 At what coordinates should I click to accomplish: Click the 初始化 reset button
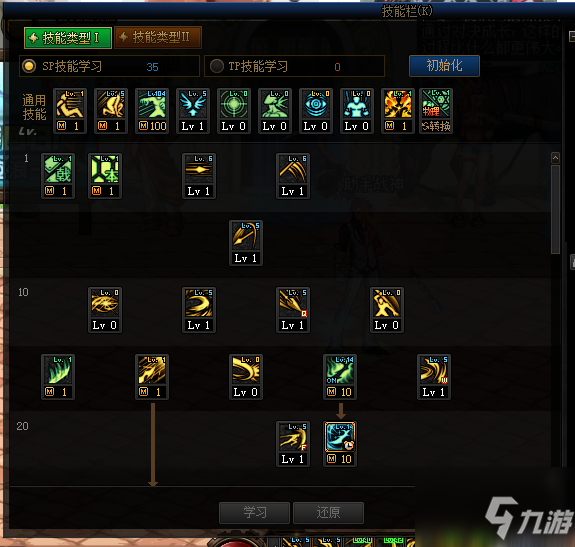444,66
